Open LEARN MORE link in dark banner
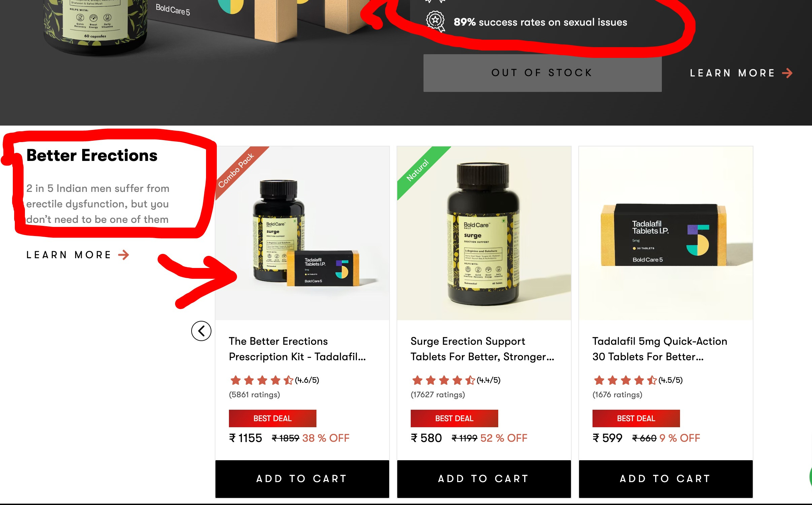Viewport: 812px width, 505px height. point(741,73)
